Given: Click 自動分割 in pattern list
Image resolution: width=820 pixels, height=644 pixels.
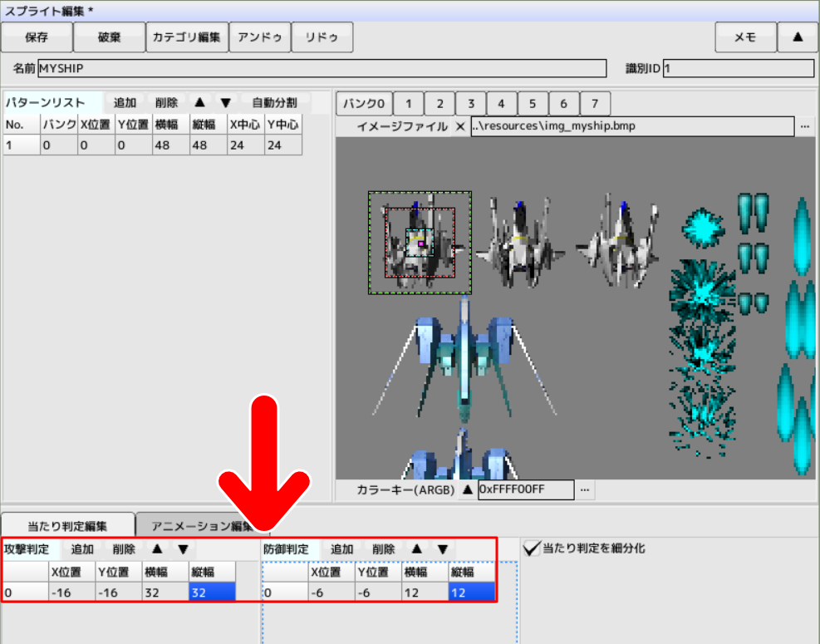Looking at the screenshot, I should click(274, 103).
